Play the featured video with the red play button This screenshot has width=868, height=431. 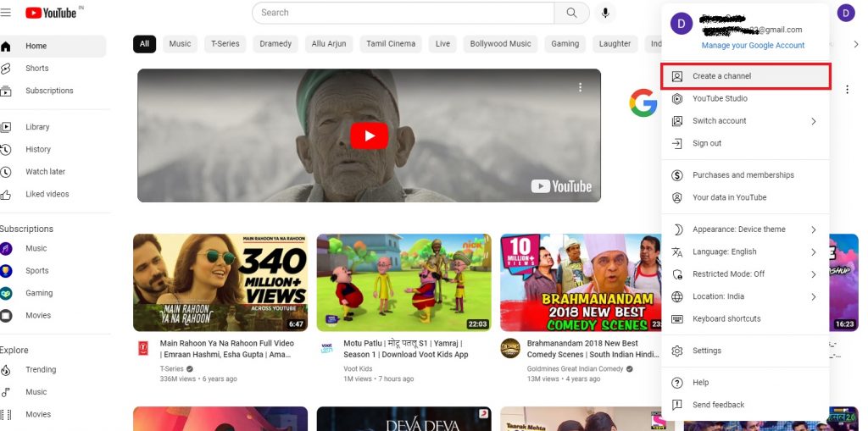[x=370, y=135]
